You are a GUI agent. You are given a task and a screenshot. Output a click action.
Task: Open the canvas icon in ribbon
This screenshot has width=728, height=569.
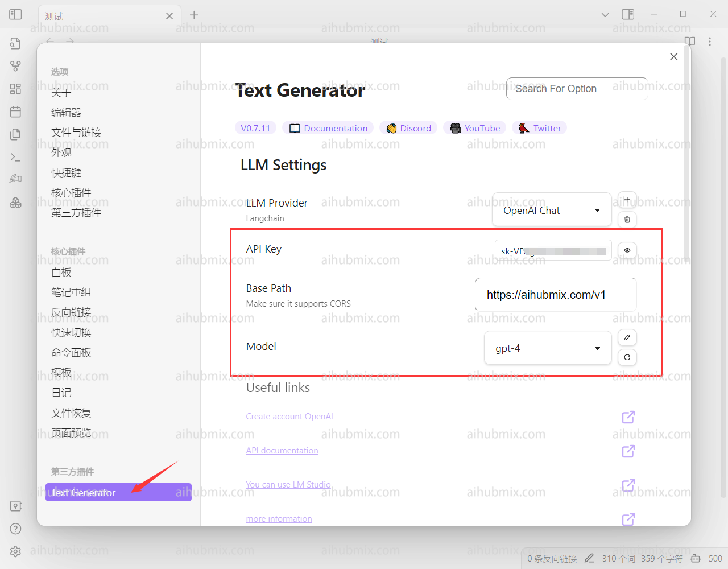click(x=15, y=89)
